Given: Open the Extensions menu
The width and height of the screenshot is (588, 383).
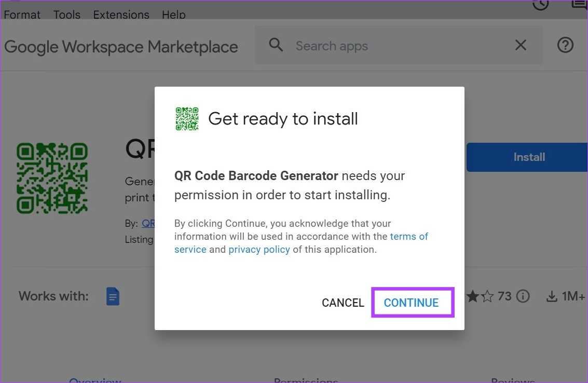Looking at the screenshot, I should click(x=121, y=15).
